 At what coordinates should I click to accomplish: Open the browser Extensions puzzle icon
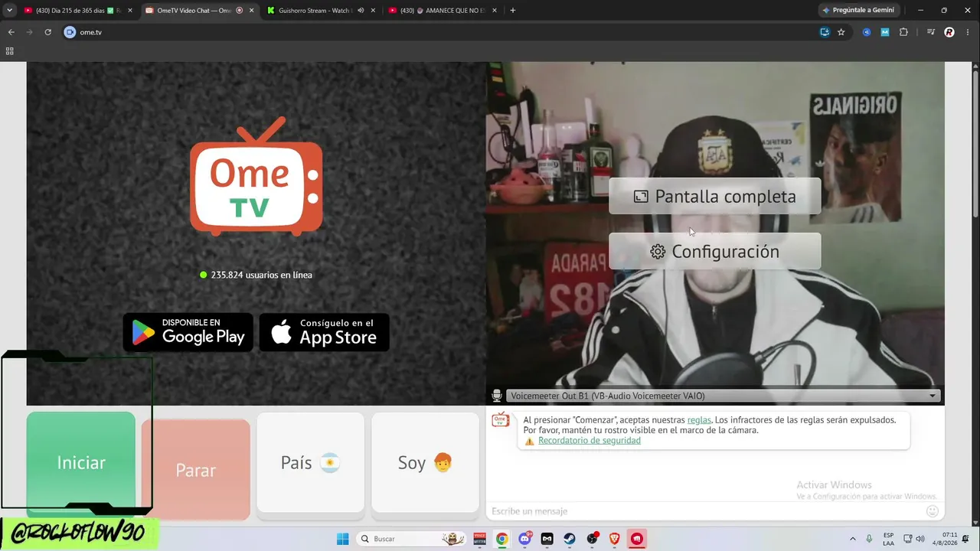(x=903, y=32)
